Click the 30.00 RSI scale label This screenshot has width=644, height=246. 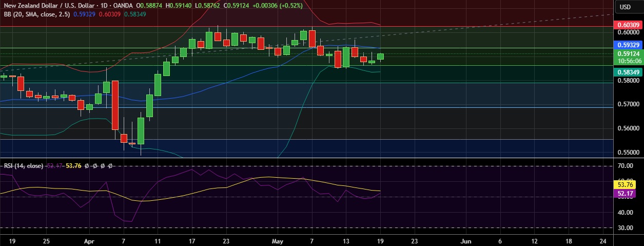(x=625, y=228)
